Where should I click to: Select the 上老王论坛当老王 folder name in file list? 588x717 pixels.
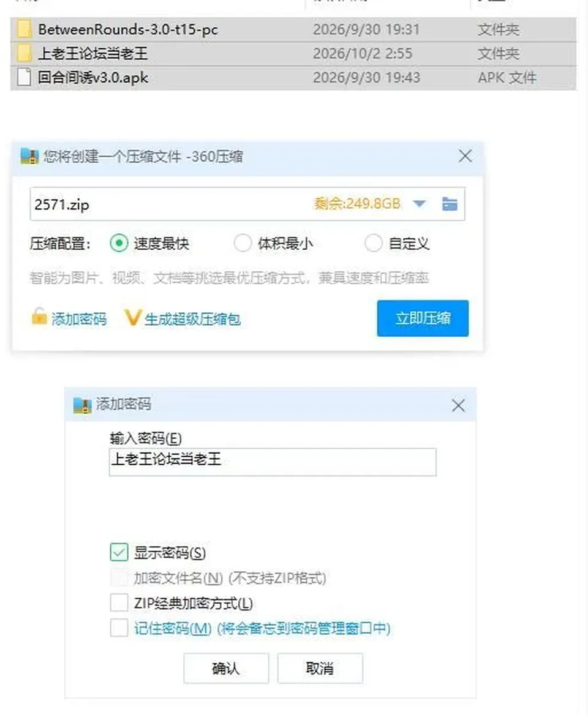pyautogui.click(x=92, y=53)
